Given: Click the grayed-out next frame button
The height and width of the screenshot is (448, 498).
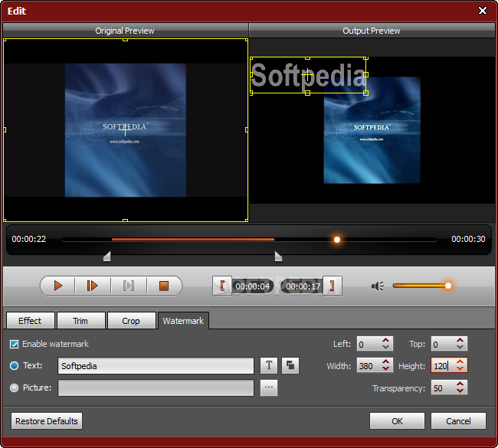Looking at the screenshot, I should [129, 286].
